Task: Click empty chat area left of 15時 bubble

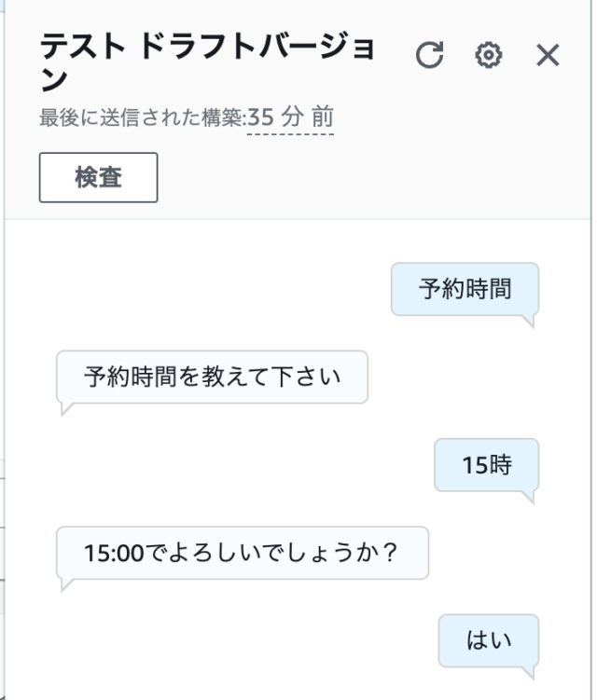Action: (x=242, y=465)
